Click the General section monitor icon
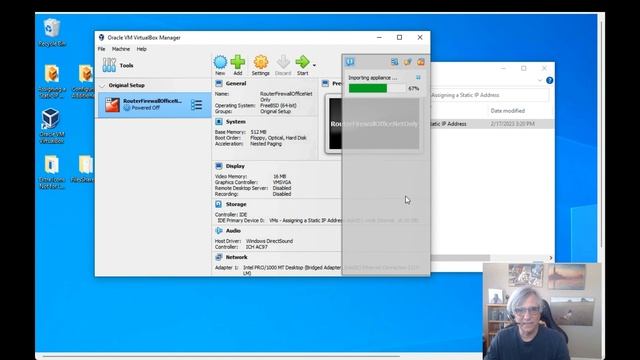640x360 pixels. 219,83
